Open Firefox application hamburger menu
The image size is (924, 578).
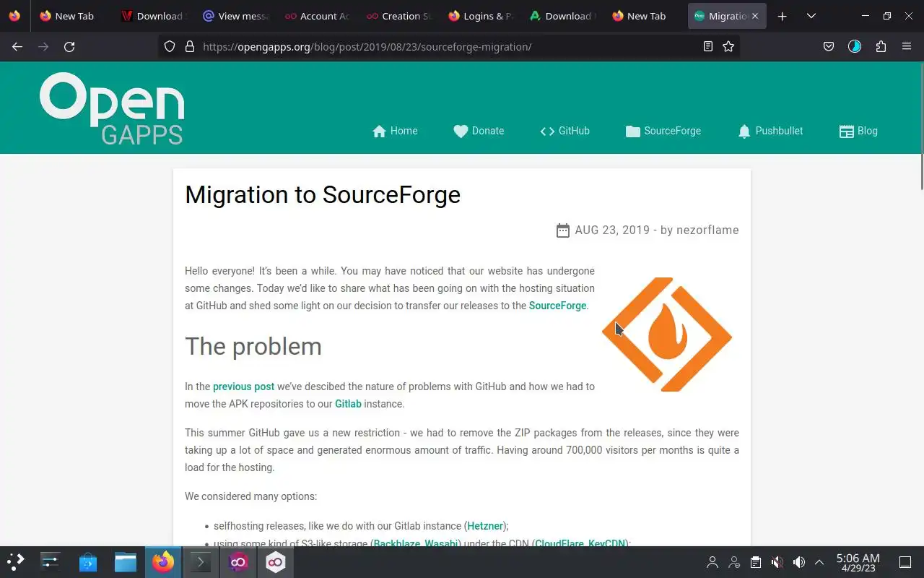[x=907, y=46]
